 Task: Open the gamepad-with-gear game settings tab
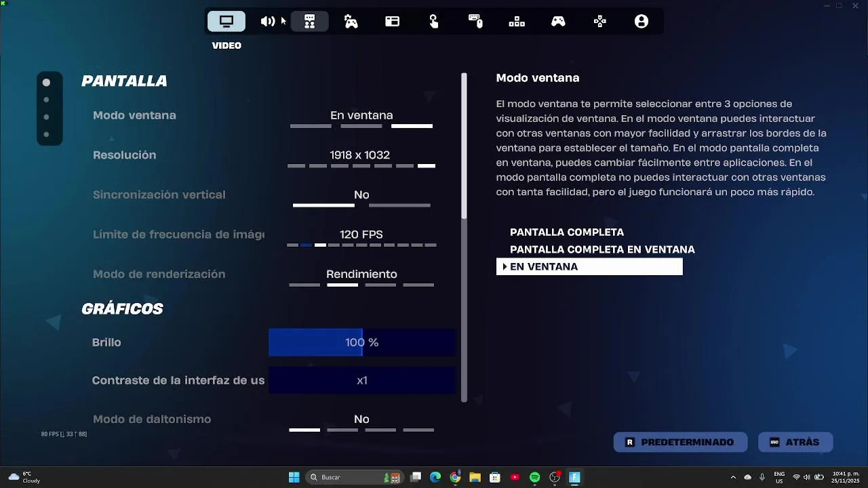coord(351,22)
